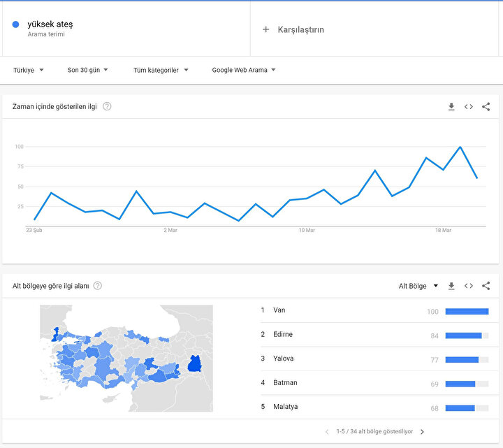Share the interest over time chart
The height and width of the screenshot is (448, 503).
(486, 107)
